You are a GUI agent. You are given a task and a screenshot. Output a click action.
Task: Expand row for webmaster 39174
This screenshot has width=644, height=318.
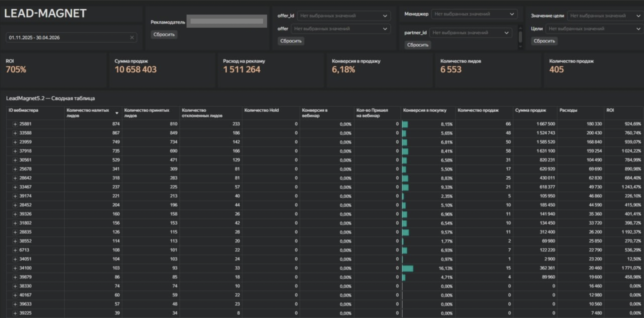tap(15, 196)
